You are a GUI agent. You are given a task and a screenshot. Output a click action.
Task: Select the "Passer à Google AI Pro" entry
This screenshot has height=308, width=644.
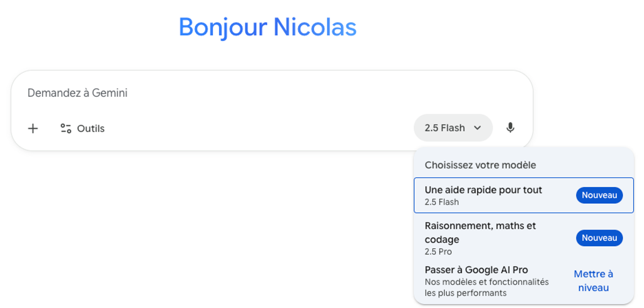[x=476, y=270]
